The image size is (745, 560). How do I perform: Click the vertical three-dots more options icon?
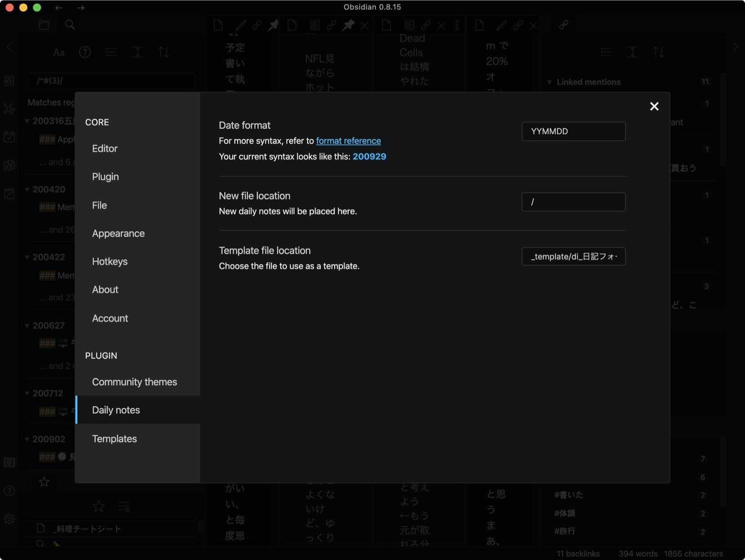pos(457,25)
